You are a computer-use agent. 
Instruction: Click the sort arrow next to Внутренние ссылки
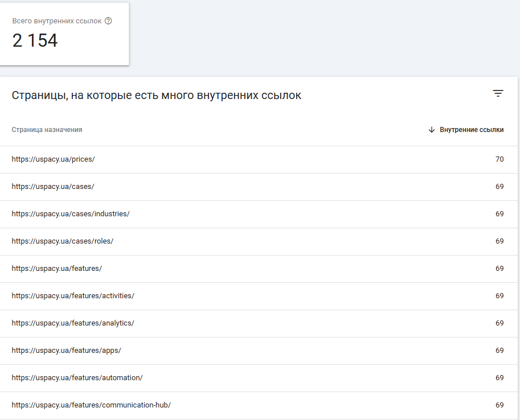[432, 130]
